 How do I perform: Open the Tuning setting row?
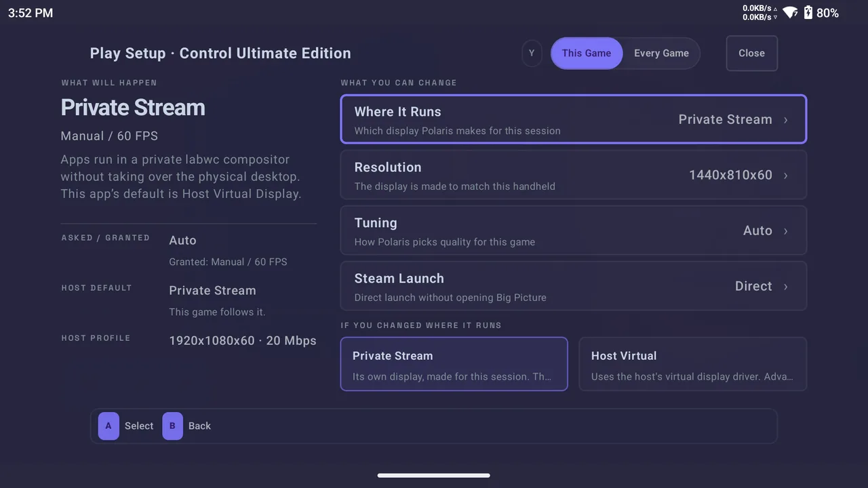574,230
